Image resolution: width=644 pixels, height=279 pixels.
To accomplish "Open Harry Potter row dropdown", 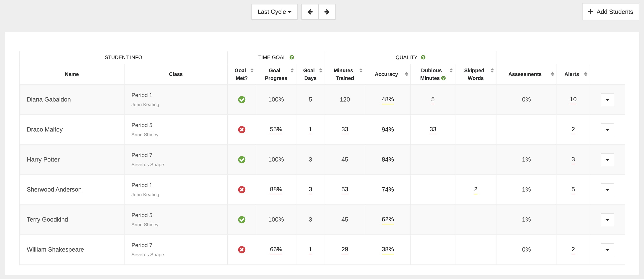I will click(607, 160).
